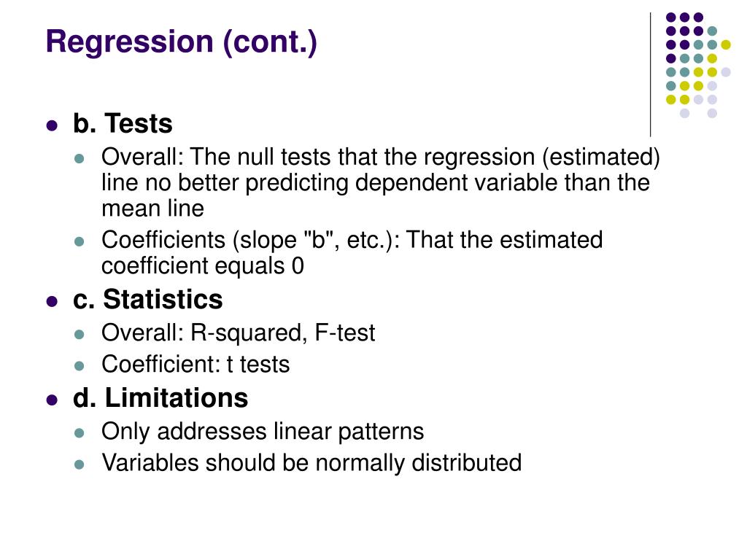Click the teal bullet beside "Only addresses linear"

click(80, 433)
